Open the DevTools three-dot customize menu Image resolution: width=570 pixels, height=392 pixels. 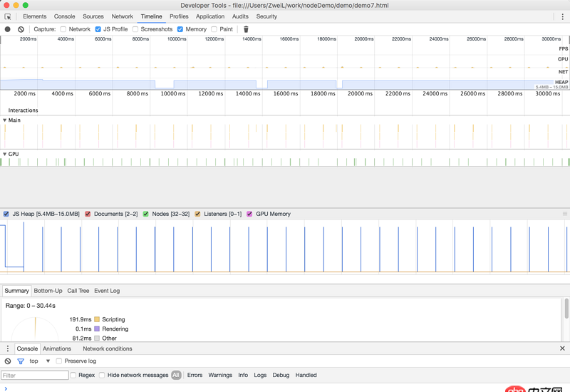562,16
